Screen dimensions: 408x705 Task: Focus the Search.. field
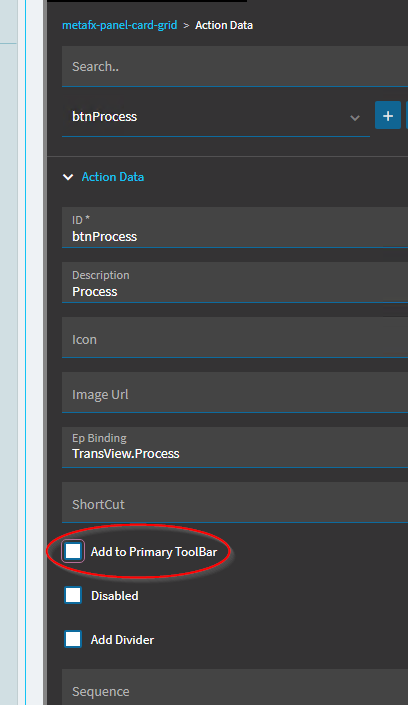[235, 67]
